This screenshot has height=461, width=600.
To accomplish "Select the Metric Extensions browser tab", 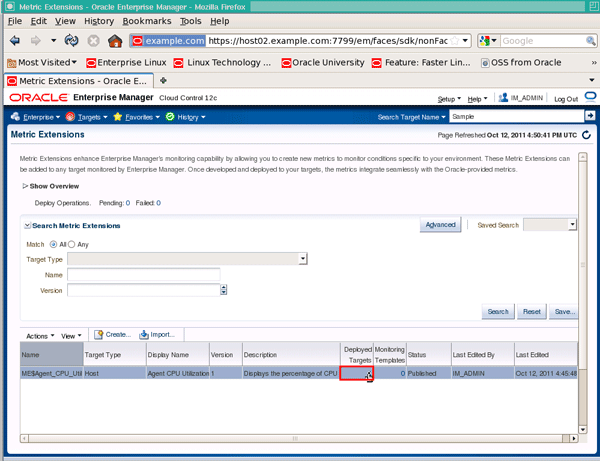I will tap(79, 81).
